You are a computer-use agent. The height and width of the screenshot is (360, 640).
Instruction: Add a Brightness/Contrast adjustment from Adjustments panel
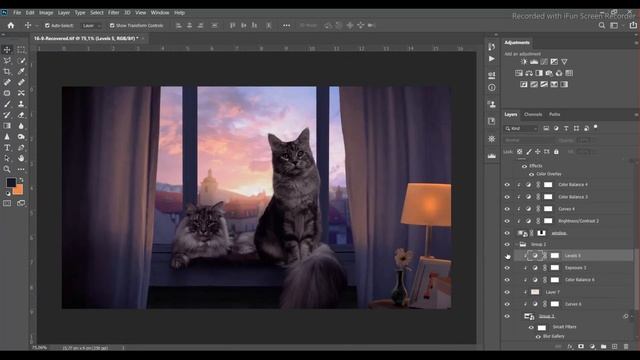pos(524,62)
